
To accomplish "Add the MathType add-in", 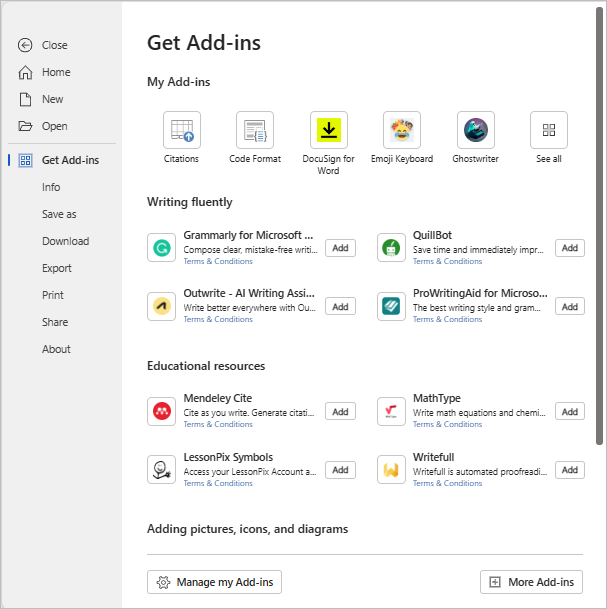I will 570,412.
